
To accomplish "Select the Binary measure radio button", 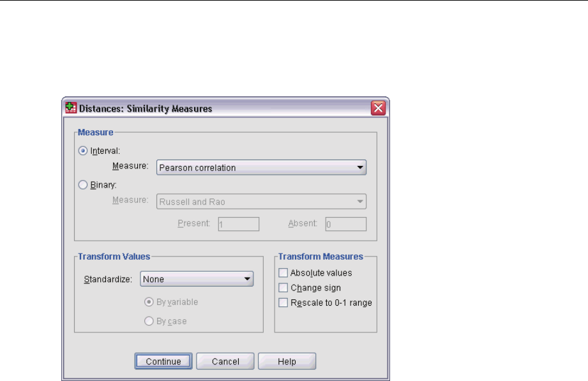I will [83, 185].
